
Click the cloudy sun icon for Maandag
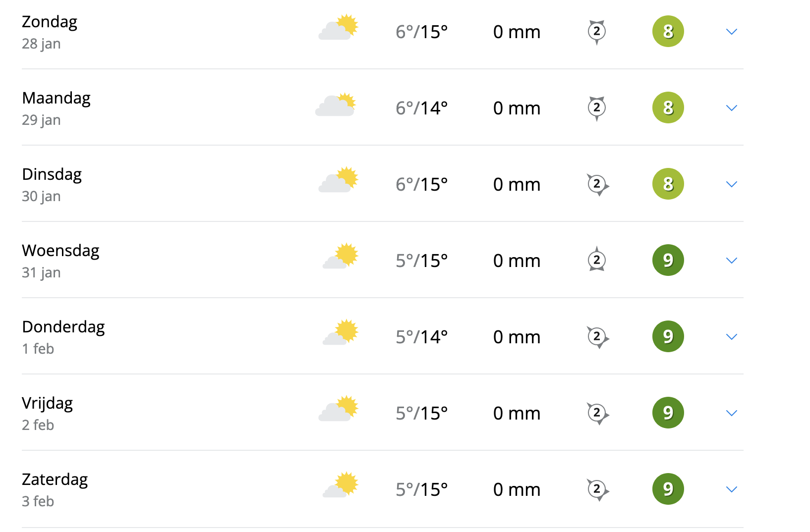coord(336,105)
